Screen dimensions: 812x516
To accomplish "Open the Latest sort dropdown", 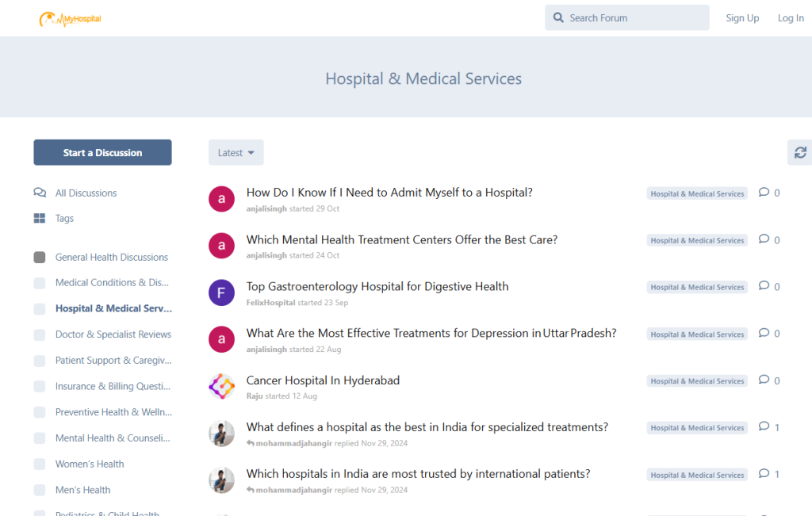I will 236,153.
